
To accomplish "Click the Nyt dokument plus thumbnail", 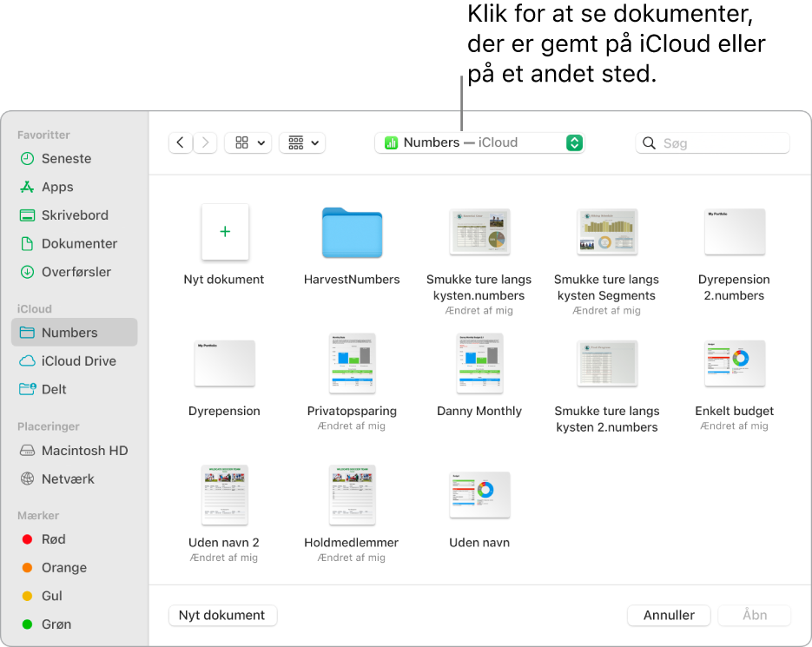I will (225, 232).
